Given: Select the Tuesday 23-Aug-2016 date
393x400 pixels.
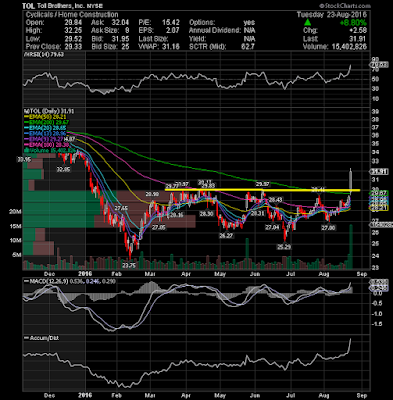Looking at the screenshot, I should tap(332, 15).
